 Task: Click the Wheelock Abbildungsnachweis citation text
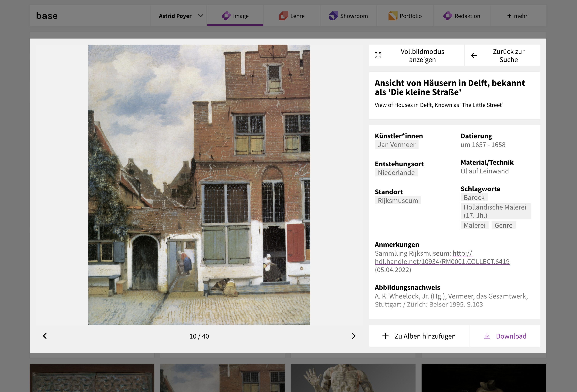point(451,300)
